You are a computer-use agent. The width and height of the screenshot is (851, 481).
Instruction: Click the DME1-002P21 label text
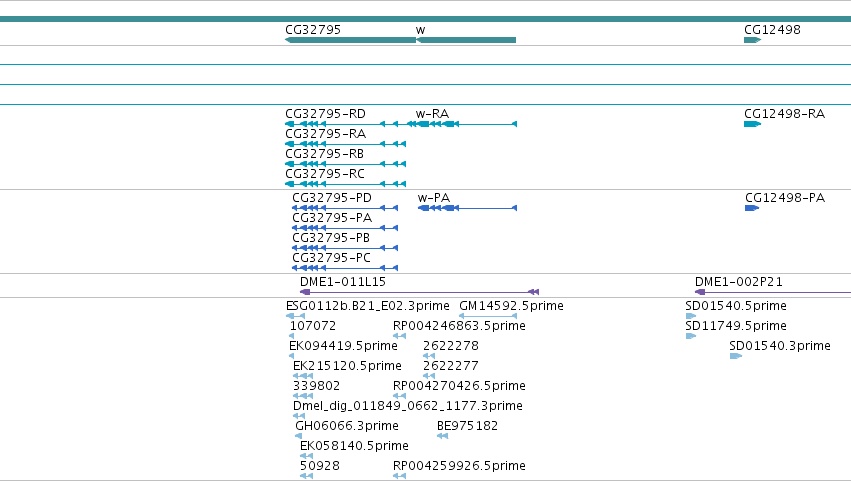739,282
